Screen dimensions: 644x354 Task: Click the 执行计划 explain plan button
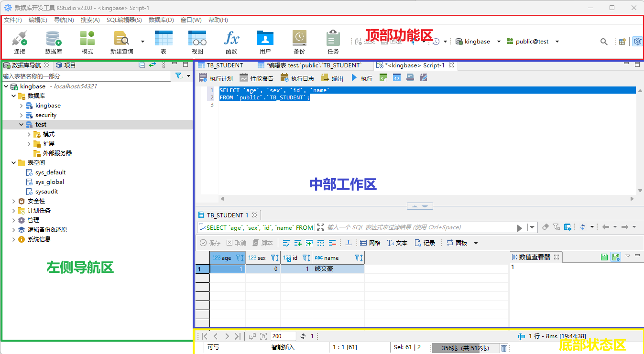216,78
